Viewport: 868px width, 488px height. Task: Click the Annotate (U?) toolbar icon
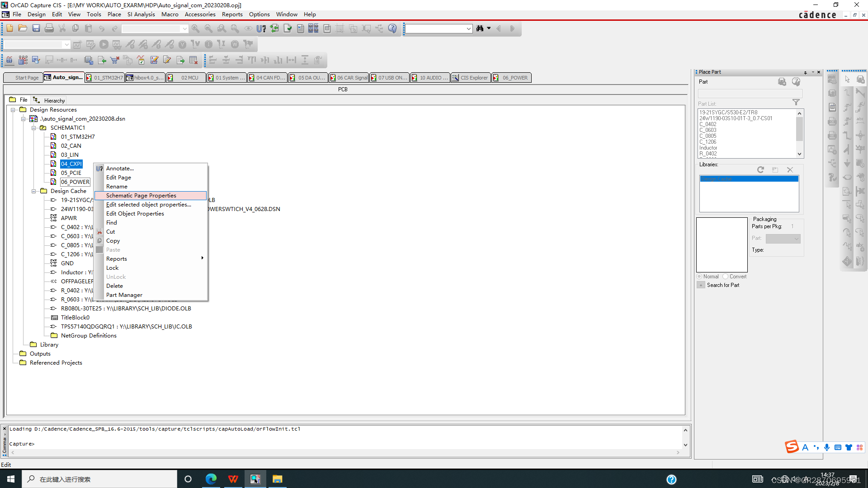(x=261, y=28)
